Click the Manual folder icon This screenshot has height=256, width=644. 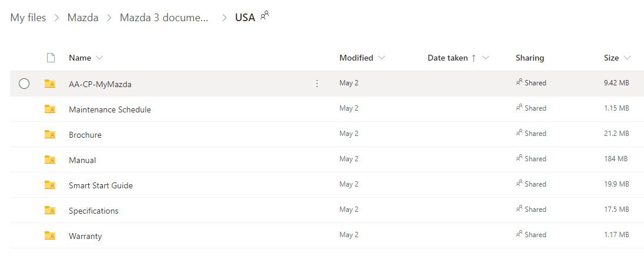pyautogui.click(x=49, y=159)
